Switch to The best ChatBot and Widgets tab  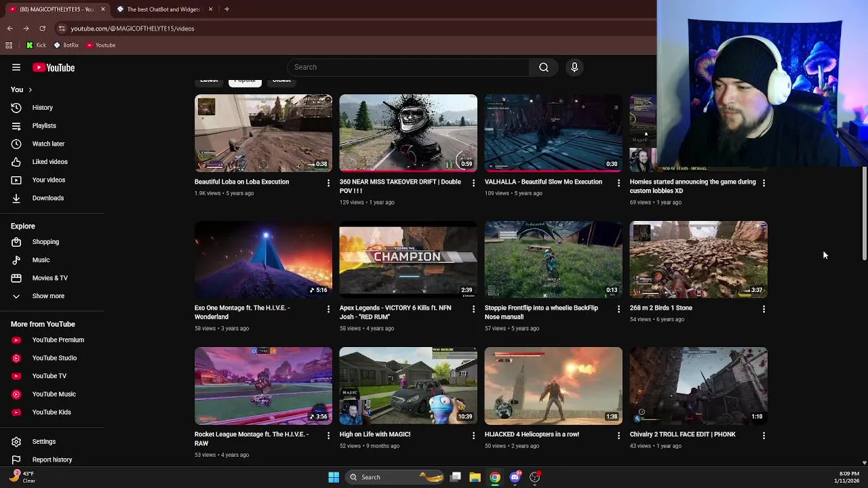[163, 9]
